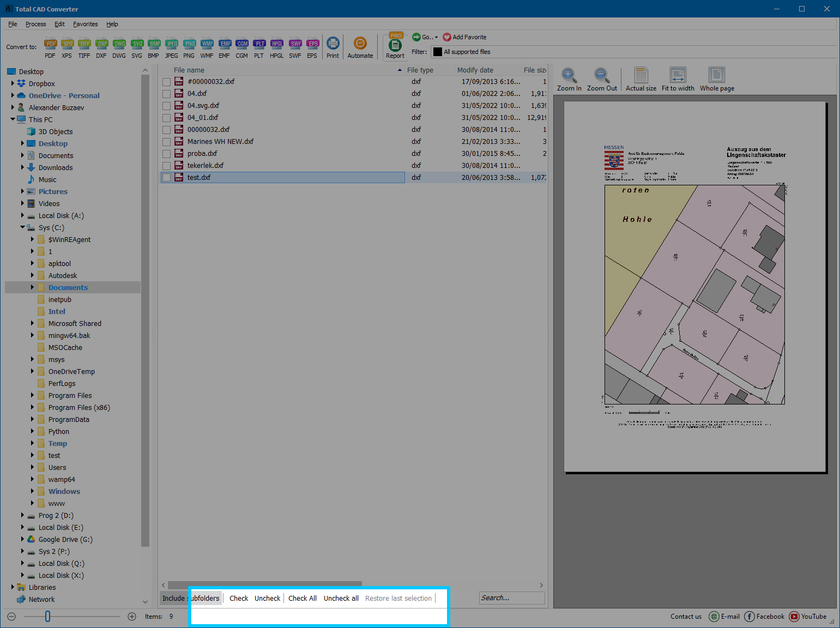Select the TIFF converter icon
The height and width of the screenshot is (628, 840).
(x=84, y=47)
